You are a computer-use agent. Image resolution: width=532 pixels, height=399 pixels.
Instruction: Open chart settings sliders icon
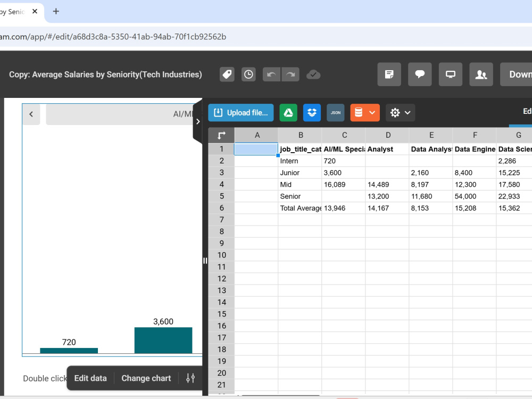(190, 378)
